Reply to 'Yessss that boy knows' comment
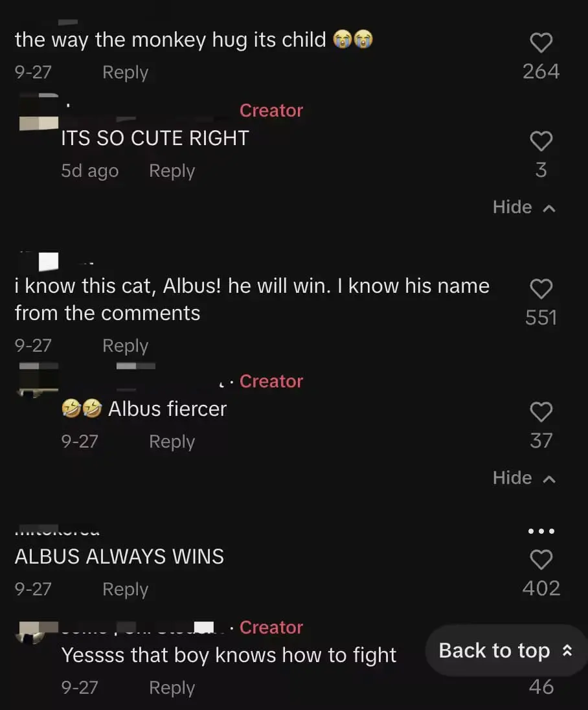Viewport: 588px width, 710px height. 172,687
